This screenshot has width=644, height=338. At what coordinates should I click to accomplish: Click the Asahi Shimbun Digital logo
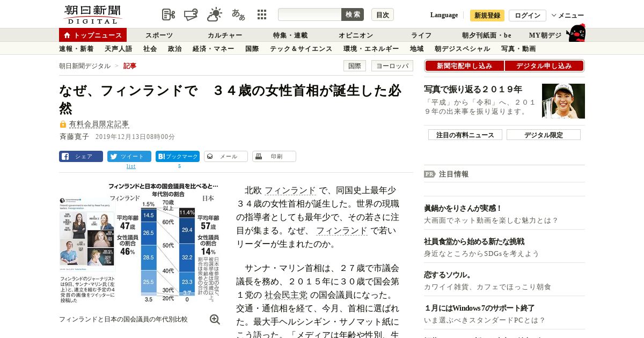[x=92, y=14]
